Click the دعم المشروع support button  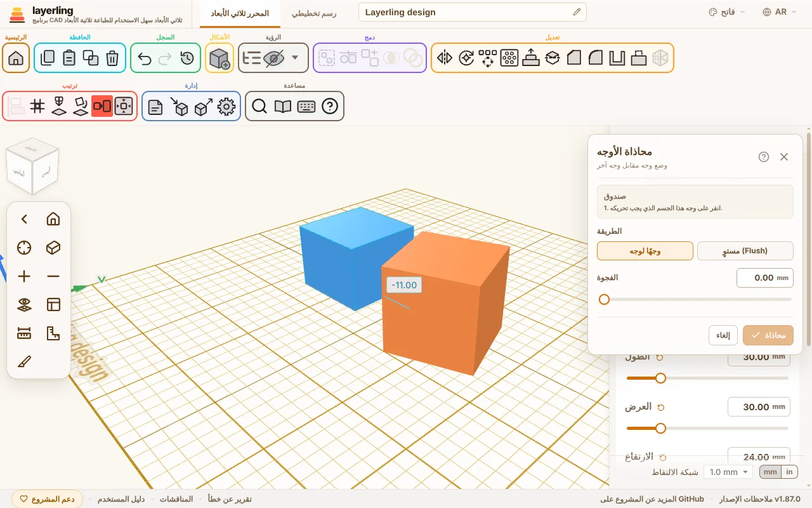(x=48, y=499)
